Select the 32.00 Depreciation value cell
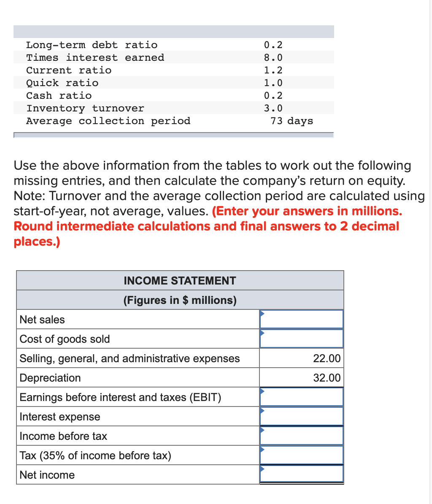Screen dimensions: 432x504 coord(302,377)
